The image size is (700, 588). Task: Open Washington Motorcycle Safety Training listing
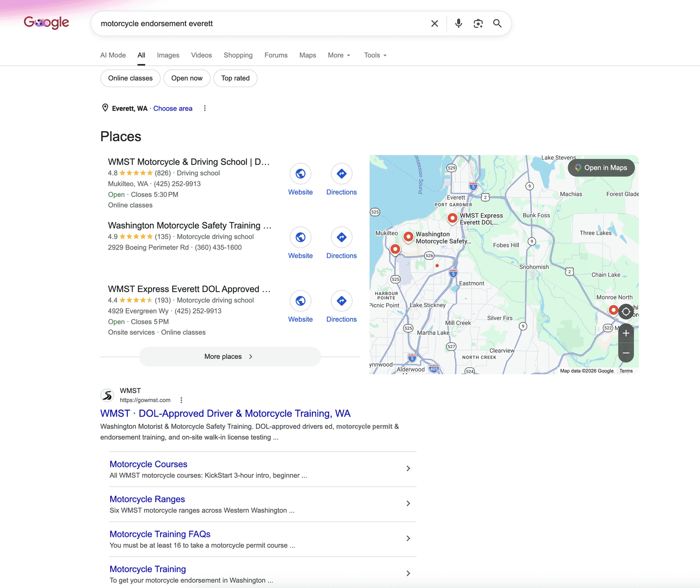pos(190,226)
